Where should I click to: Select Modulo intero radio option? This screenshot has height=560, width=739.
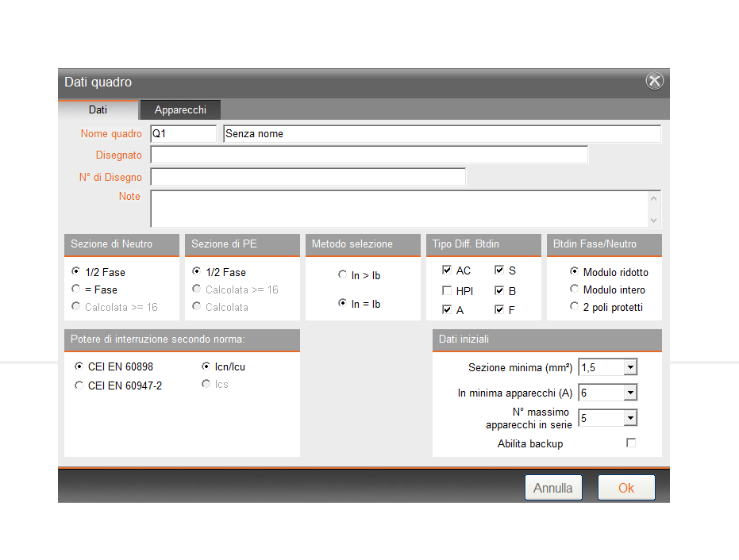tap(575, 290)
